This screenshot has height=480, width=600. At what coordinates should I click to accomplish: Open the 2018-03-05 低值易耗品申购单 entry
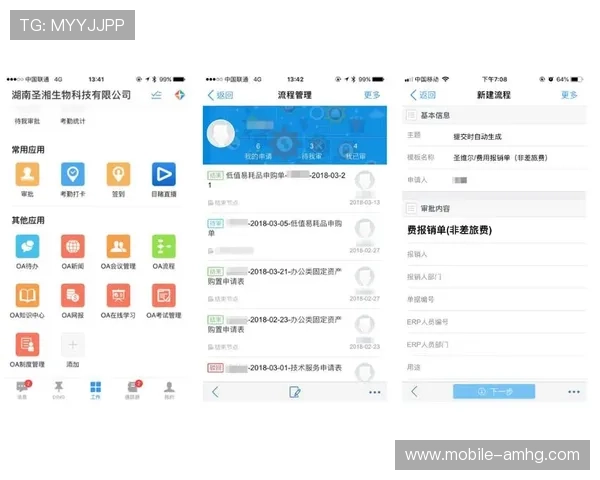[x=294, y=237]
